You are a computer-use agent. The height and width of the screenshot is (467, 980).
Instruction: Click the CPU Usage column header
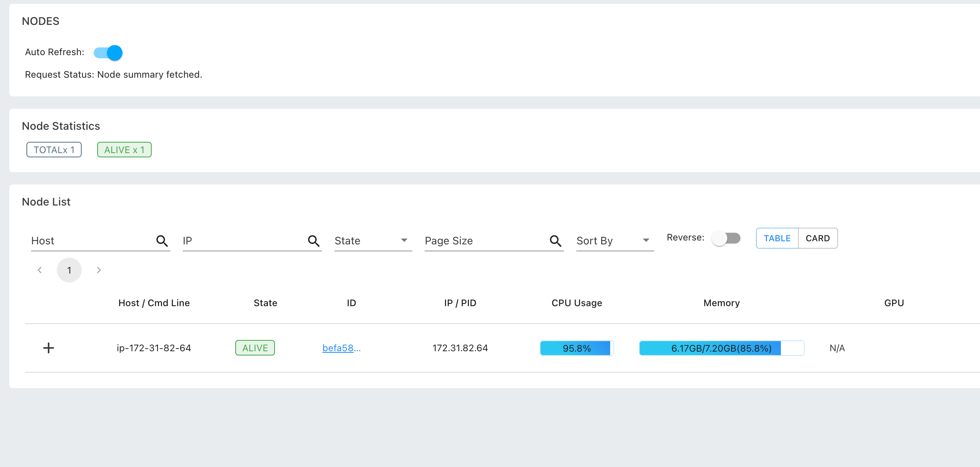pyautogui.click(x=577, y=303)
